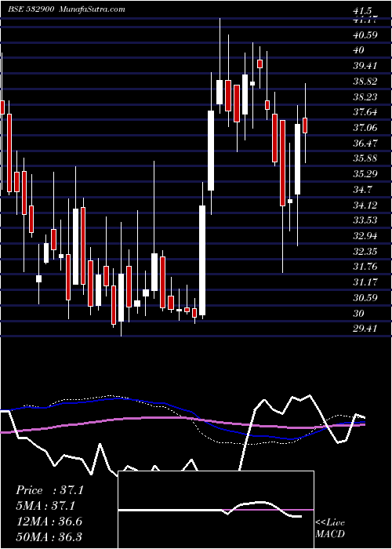392x549 pixels.
Task: Click the 38.23 price axis label
Action: (x=365, y=96)
